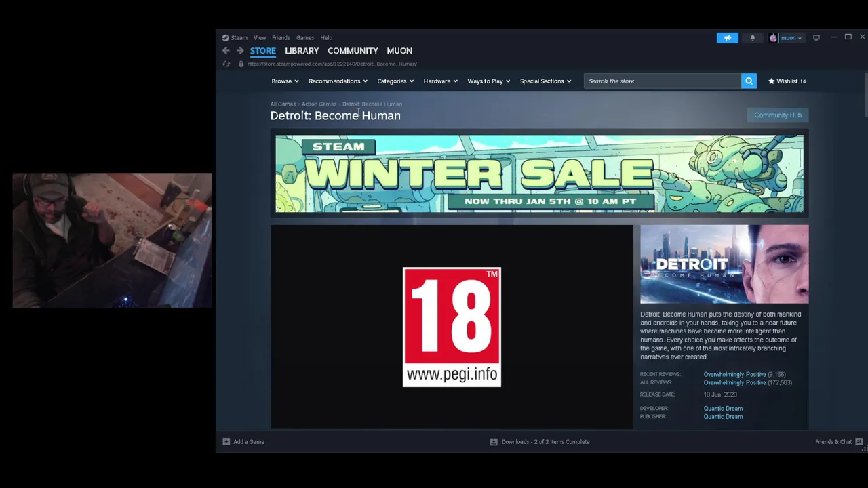Open the Steam menu

click(239, 38)
